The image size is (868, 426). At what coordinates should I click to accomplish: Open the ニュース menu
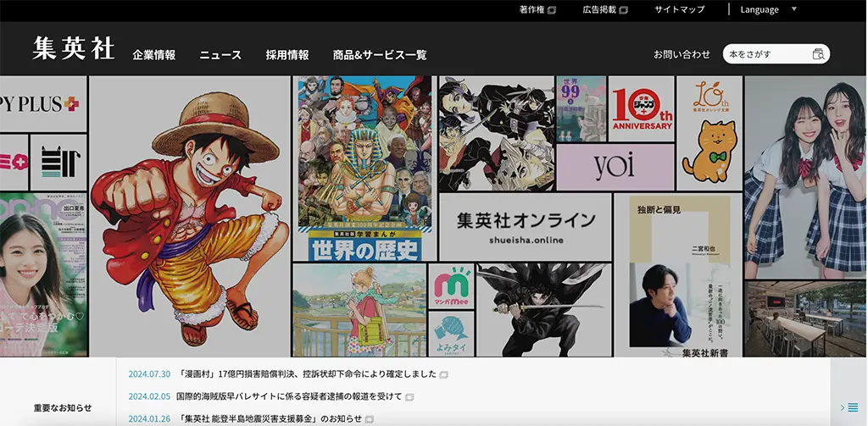point(220,55)
